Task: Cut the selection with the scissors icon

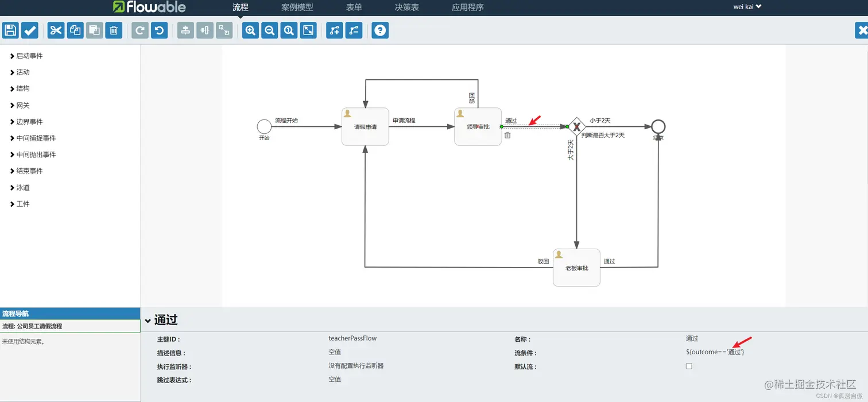Action: 56,30
